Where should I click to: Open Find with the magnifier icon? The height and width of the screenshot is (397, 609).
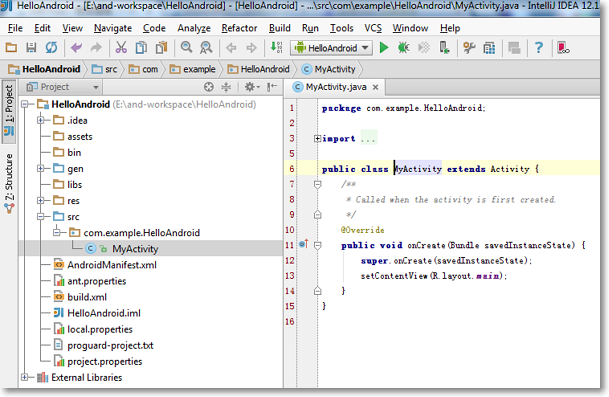pos(186,48)
